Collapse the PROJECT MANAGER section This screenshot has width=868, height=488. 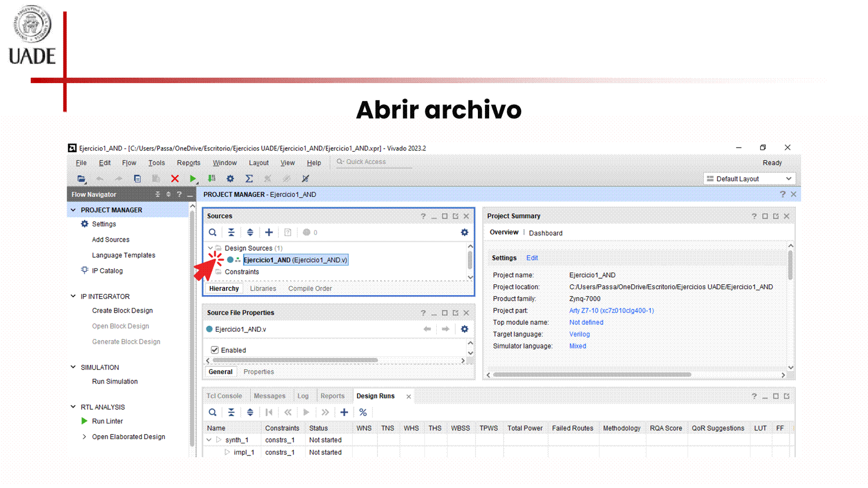[x=73, y=210]
